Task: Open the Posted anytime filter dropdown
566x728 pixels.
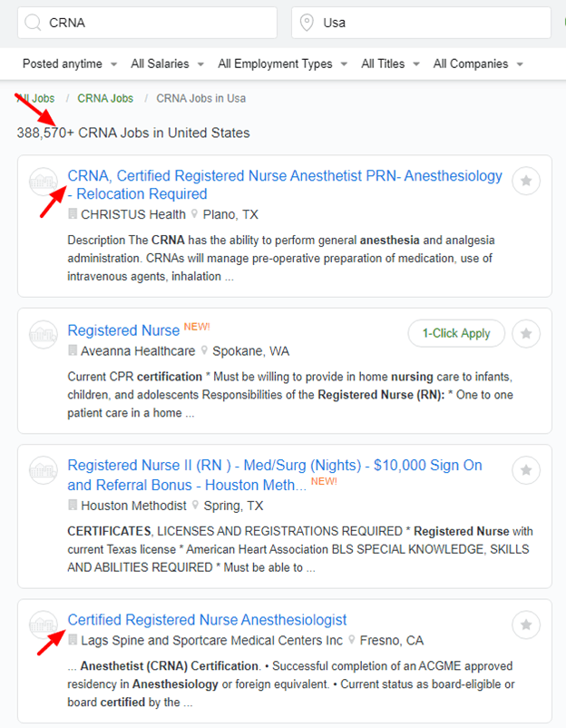Action: [x=70, y=64]
